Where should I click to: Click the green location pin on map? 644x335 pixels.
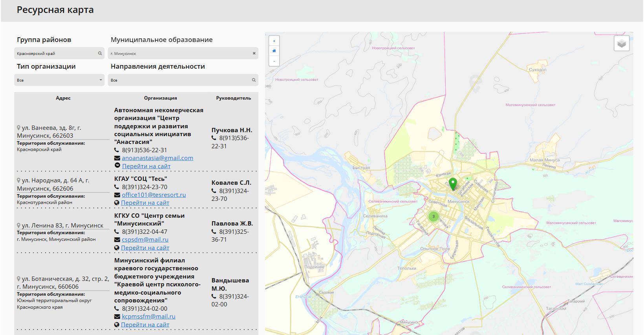pos(453,183)
